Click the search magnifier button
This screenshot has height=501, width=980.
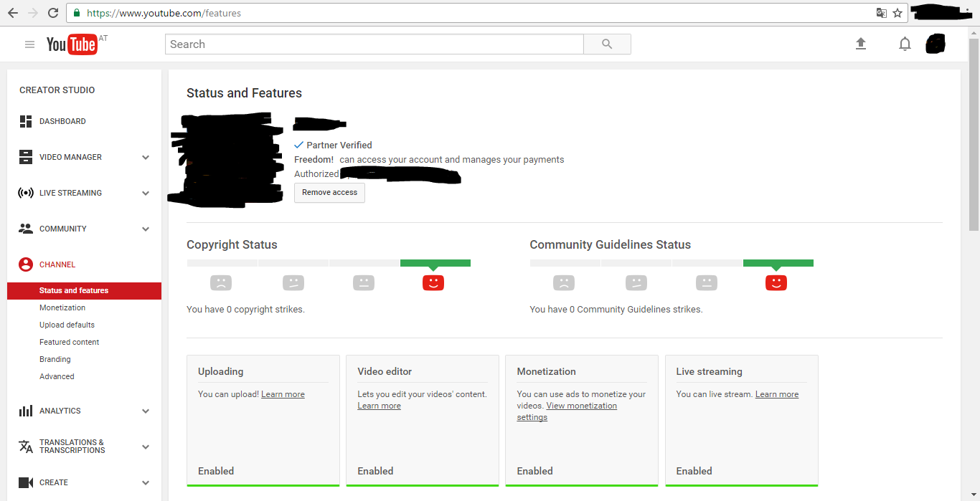click(x=607, y=44)
